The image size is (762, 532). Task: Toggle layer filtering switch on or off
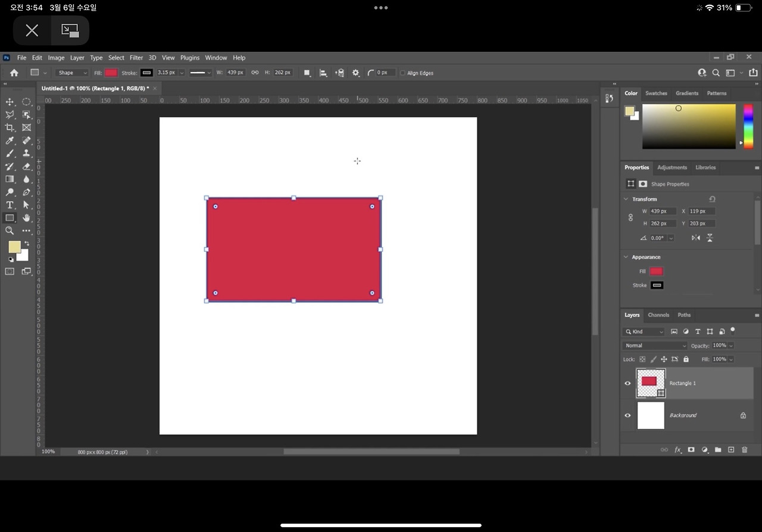733,330
